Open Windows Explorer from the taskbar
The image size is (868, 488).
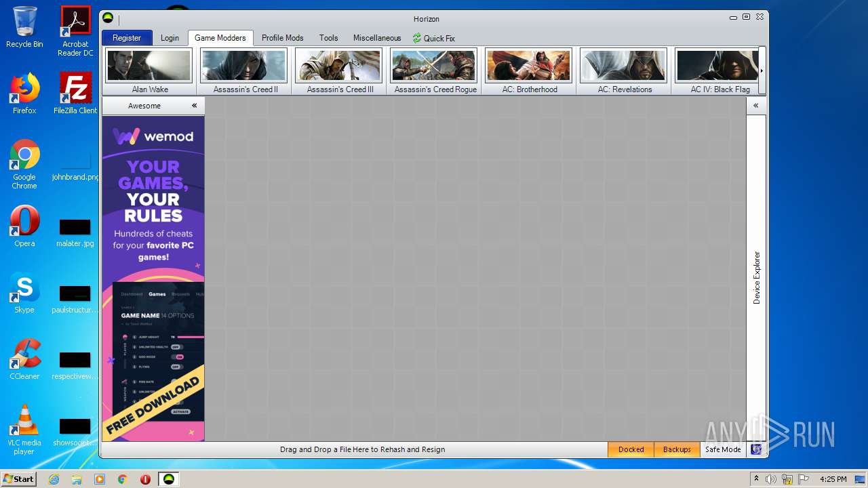[x=77, y=479]
